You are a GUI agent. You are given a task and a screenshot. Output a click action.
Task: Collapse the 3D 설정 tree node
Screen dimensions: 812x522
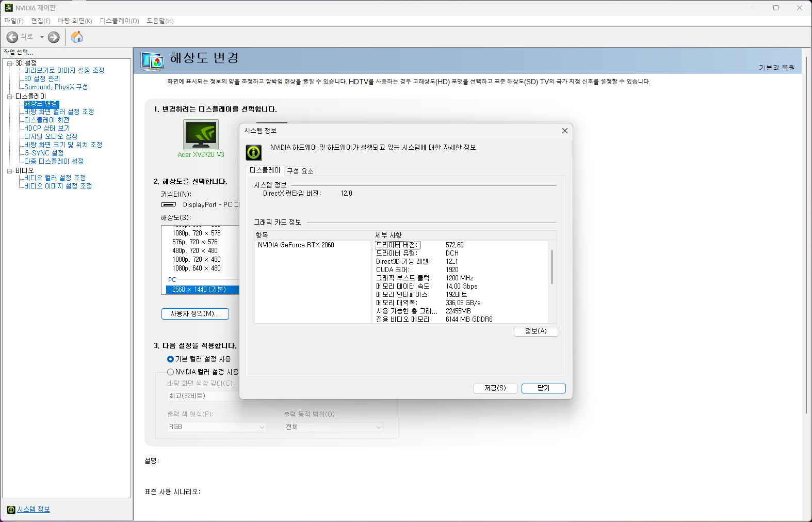(x=9, y=64)
